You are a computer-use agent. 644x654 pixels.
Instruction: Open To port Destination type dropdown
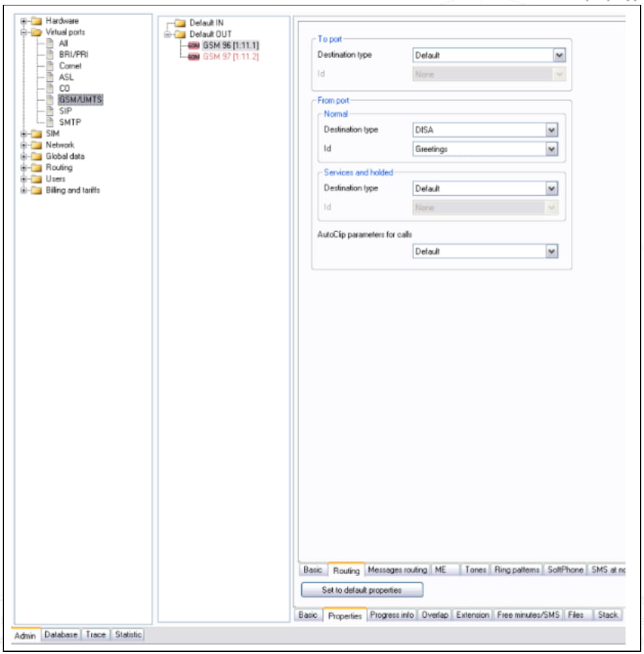pos(559,55)
